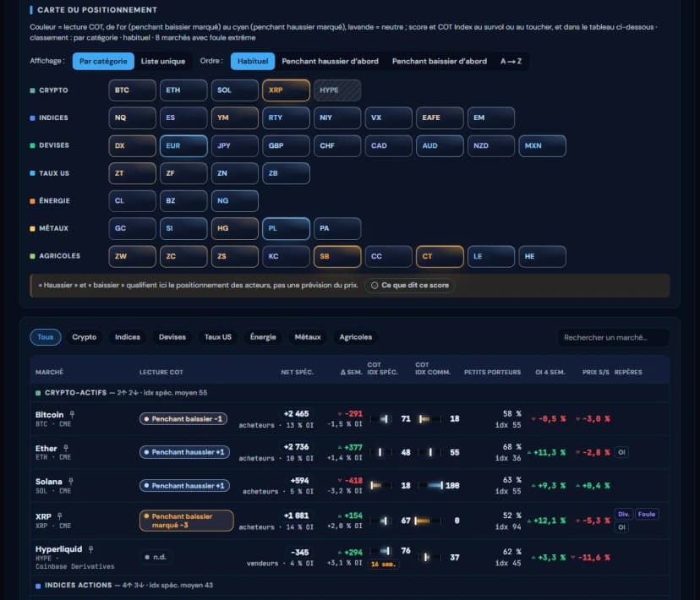Viewport: 700px width, 600px height.
Task: Toggle the pin icon beside XRP
Action: 59,516
